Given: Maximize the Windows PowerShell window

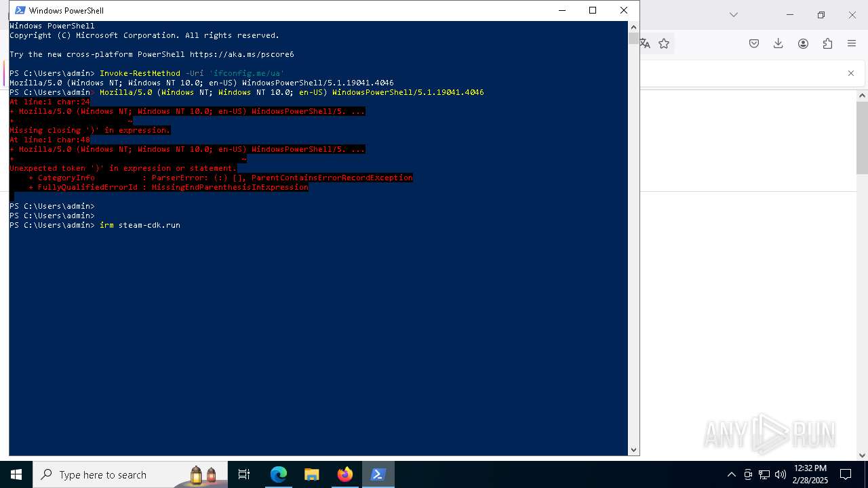Looking at the screenshot, I should [593, 10].
